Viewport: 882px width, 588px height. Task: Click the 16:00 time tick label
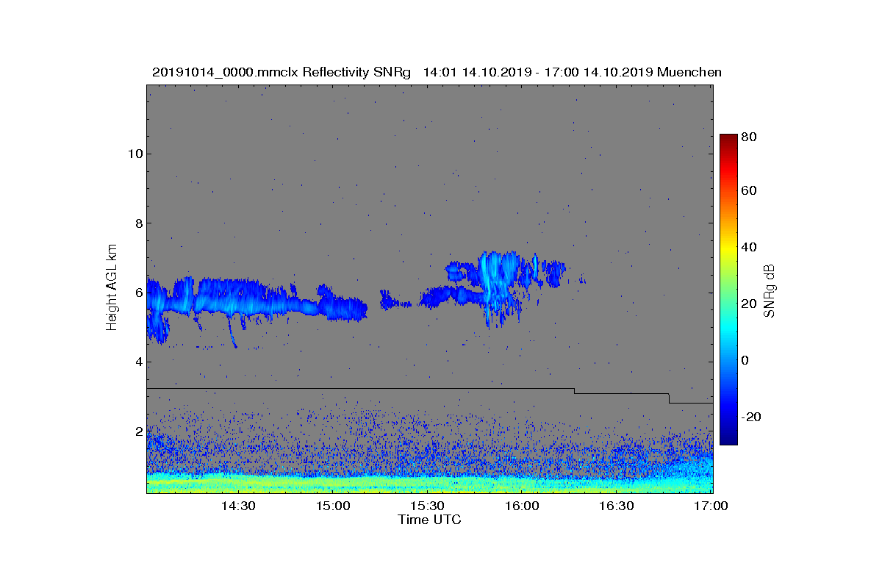click(522, 506)
